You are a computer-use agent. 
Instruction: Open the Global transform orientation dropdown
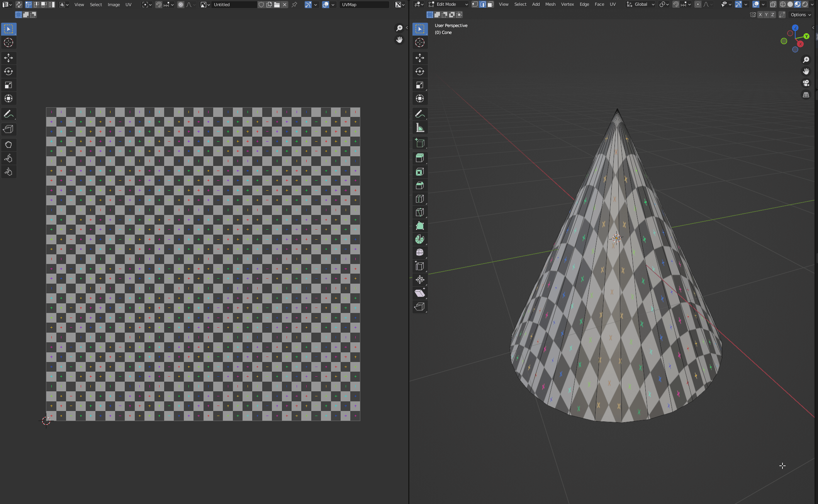[x=641, y=4]
